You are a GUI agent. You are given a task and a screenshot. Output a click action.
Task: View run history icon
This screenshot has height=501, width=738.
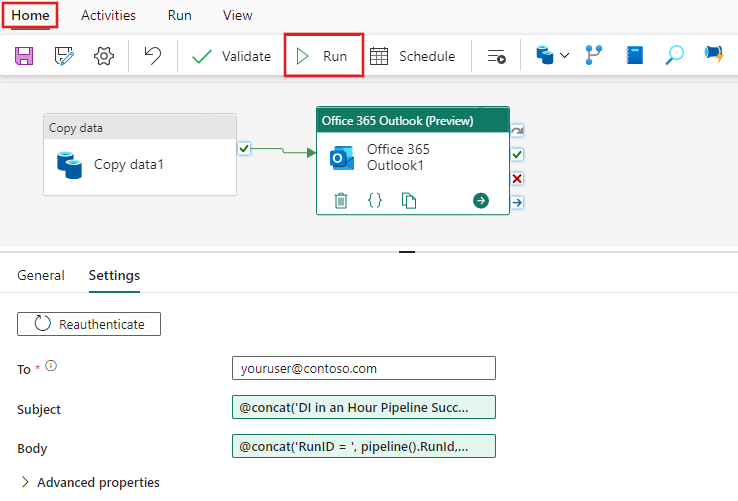(496, 57)
